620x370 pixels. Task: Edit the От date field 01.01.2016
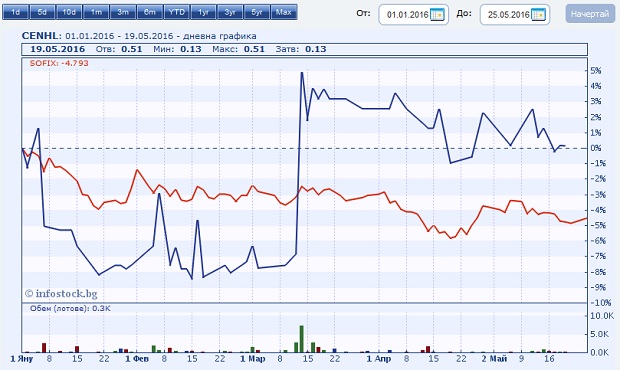(407, 15)
